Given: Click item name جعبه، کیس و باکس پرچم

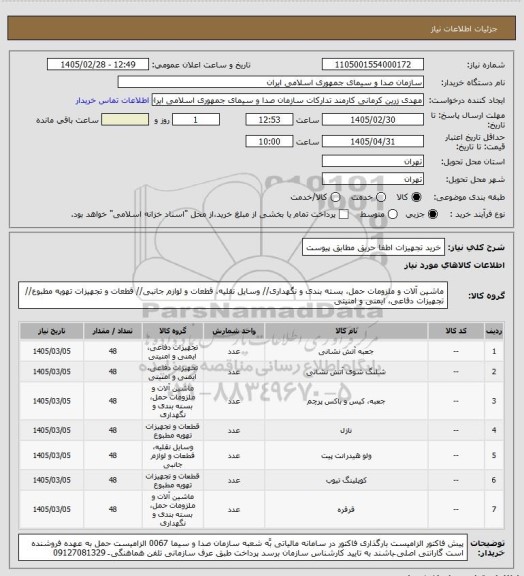Looking at the screenshot, I should tap(346, 401).
